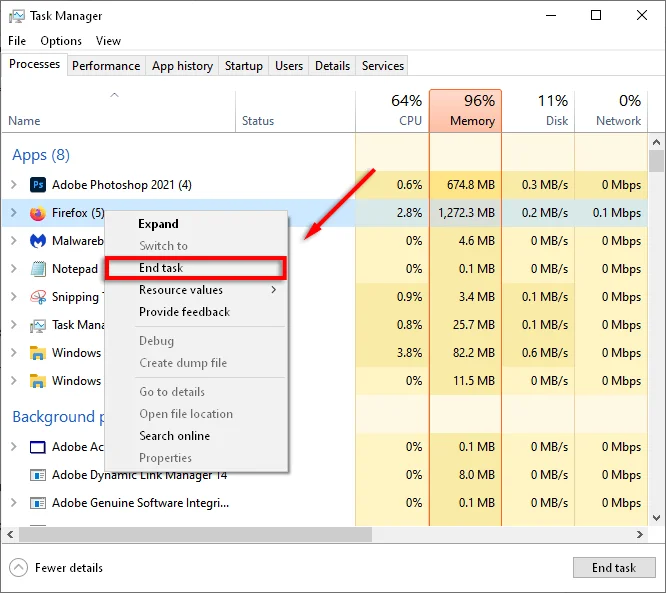Expand the Adobe Genuine Software Integrity group
The width and height of the screenshot is (666, 593).
click(x=14, y=503)
